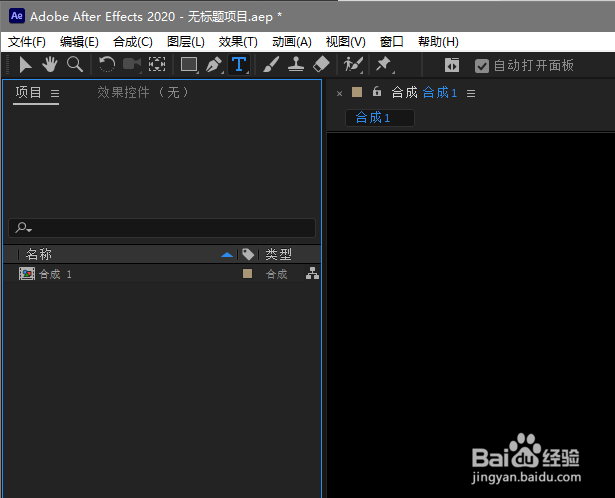Close the composition viewer tab
This screenshot has height=498, width=615.
click(x=340, y=93)
